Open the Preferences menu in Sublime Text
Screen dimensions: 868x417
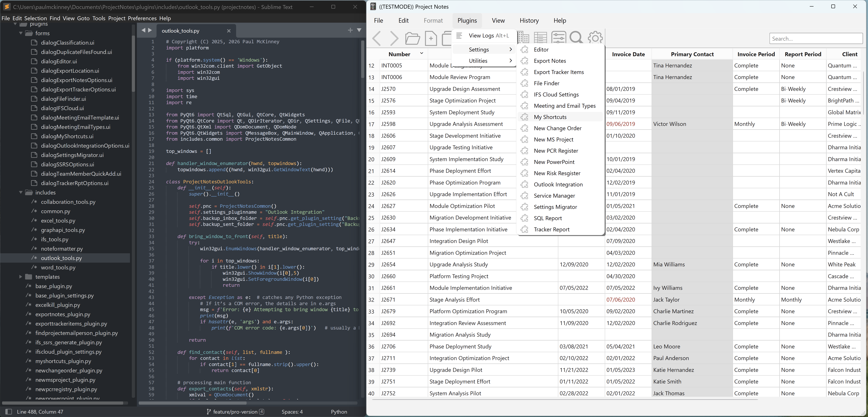click(x=142, y=18)
